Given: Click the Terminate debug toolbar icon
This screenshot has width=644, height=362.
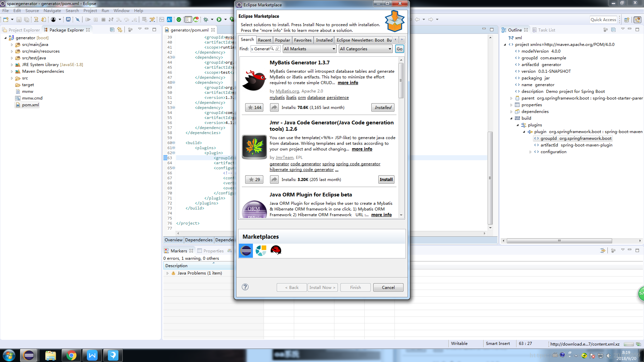Looking at the screenshot, I should pyautogui.click(x=103, y=19).
